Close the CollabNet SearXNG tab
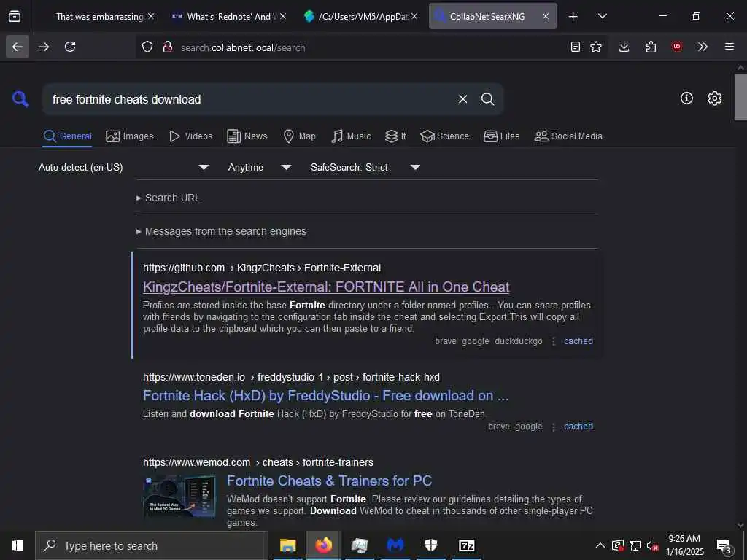Image resolution: width=747 pixels, height=560 pixels. pos(546,16)
